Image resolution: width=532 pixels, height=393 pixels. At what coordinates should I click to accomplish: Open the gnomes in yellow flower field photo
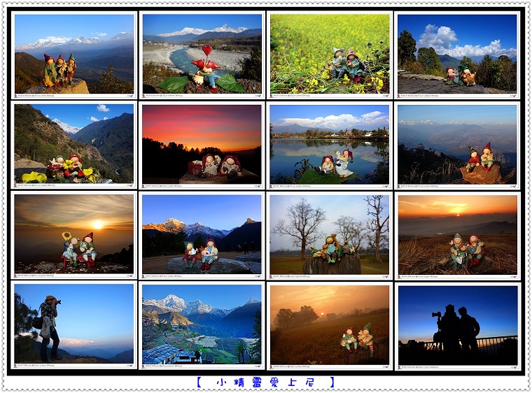[330, 55]
